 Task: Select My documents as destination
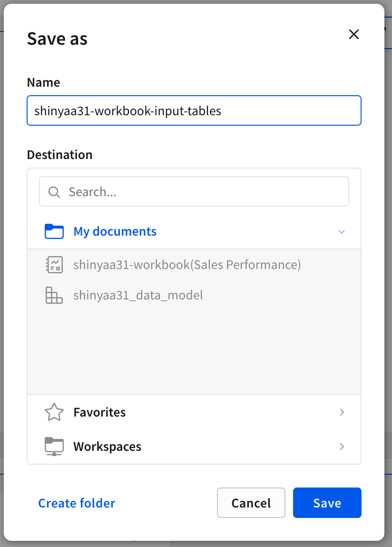[194, 232]
